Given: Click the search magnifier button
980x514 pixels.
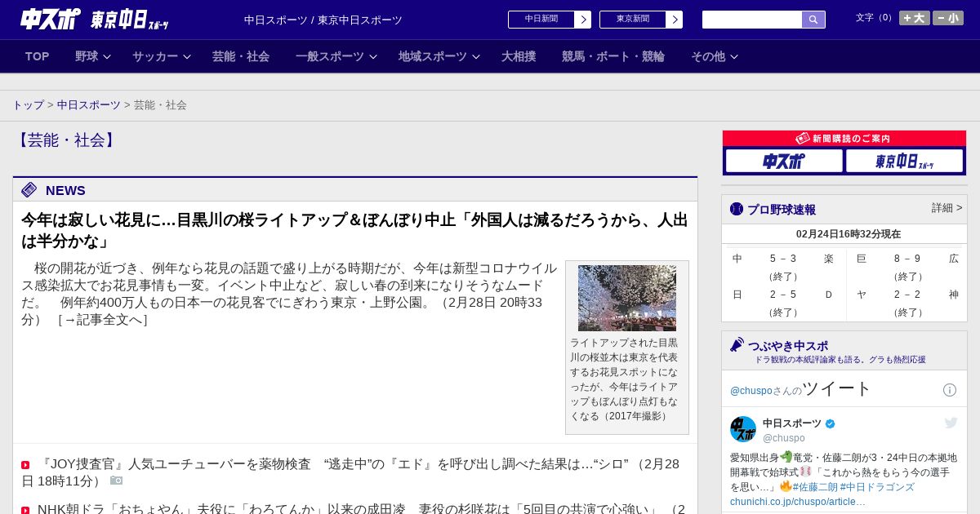Looking at the screenshot, I should point(813,20).
